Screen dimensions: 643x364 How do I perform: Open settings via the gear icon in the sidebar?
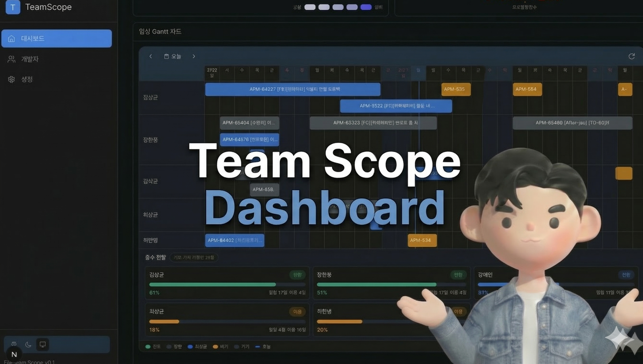pos(11,79)
